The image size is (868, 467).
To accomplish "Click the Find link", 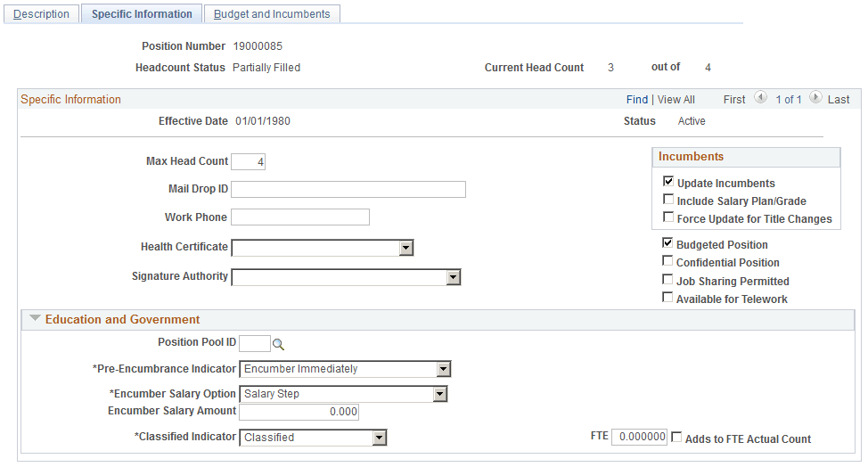I will click(x=637, y=100).
